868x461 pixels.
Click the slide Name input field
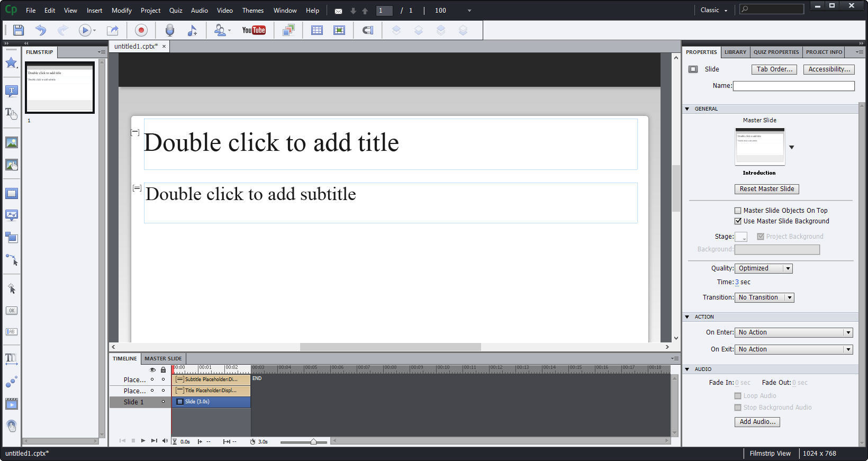(x=793, y=86)
